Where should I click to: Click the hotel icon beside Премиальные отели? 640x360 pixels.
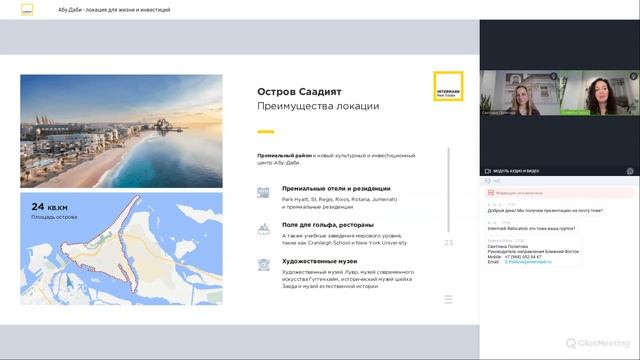263,192
